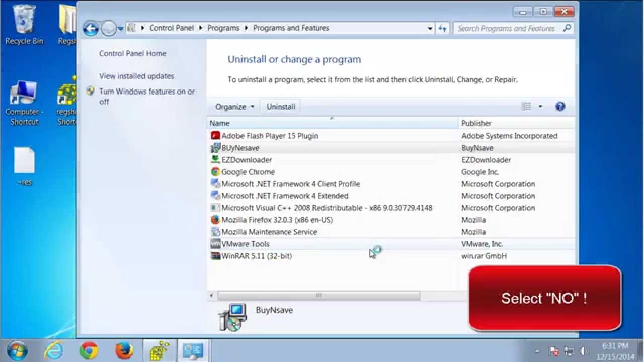This screenshot has height=362, width=644.
Task: Click the Uninstall toolbar button
Action: 281,106
